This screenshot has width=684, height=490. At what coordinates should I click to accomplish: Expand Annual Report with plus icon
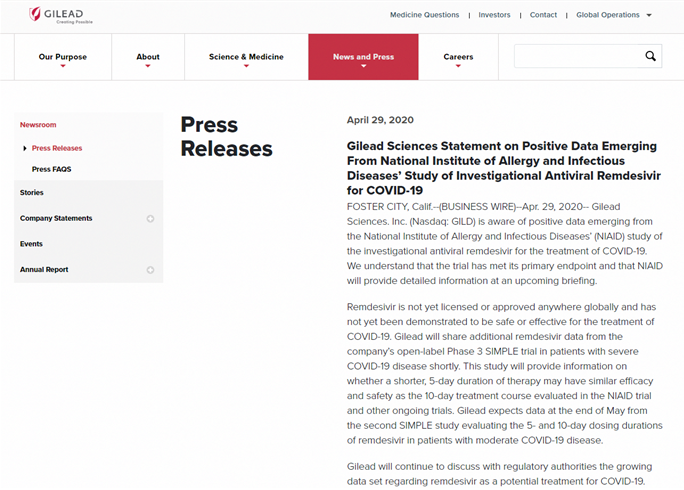point(150,270)
